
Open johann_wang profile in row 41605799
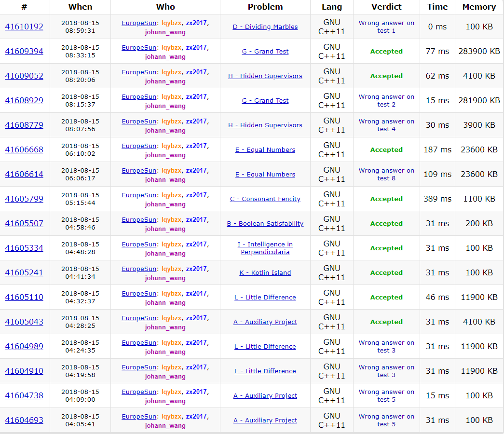pos(165,204)
